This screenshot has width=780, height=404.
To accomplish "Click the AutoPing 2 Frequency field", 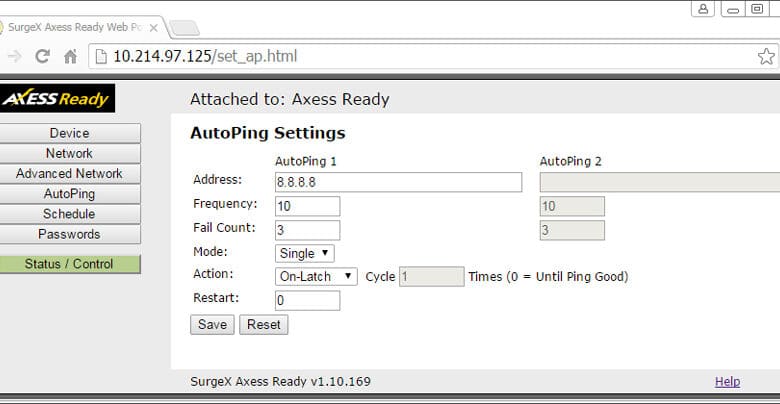I will click(572, 206).
